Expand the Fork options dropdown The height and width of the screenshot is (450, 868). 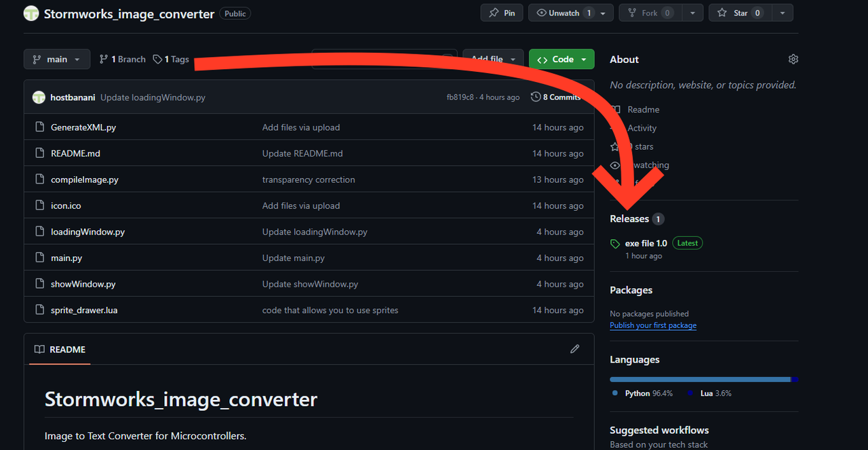[692, 13]
